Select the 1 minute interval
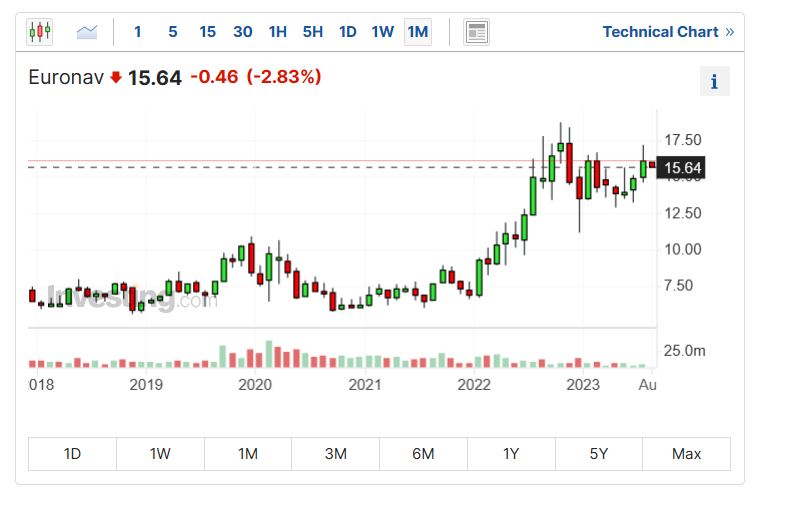Viewport: 789px width, 514px height. click(137, 32)
